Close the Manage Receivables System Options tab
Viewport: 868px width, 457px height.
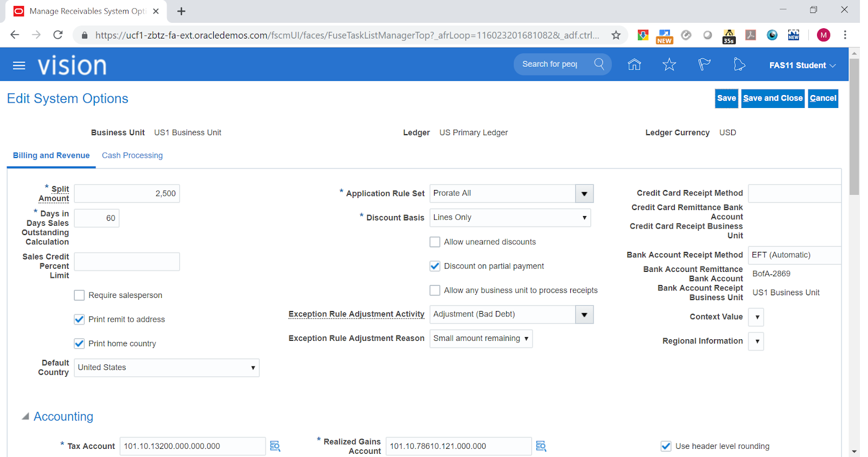pyautogui.click(x=156, y=11)
